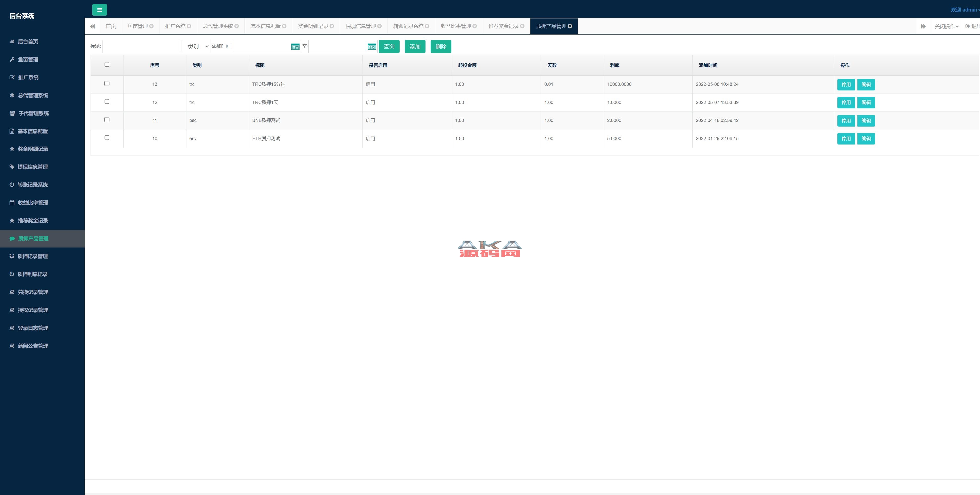Open start date calendar picker icon
The width and height of the screenshot is (980, 495).
click(295, 47)
